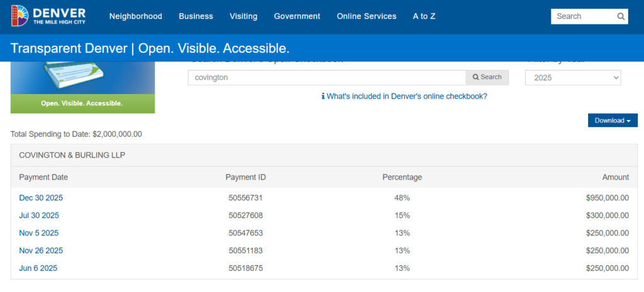Select payment ID 50556731
The width and height of the screenshot is (644, 292).
[x=246, y=198]
